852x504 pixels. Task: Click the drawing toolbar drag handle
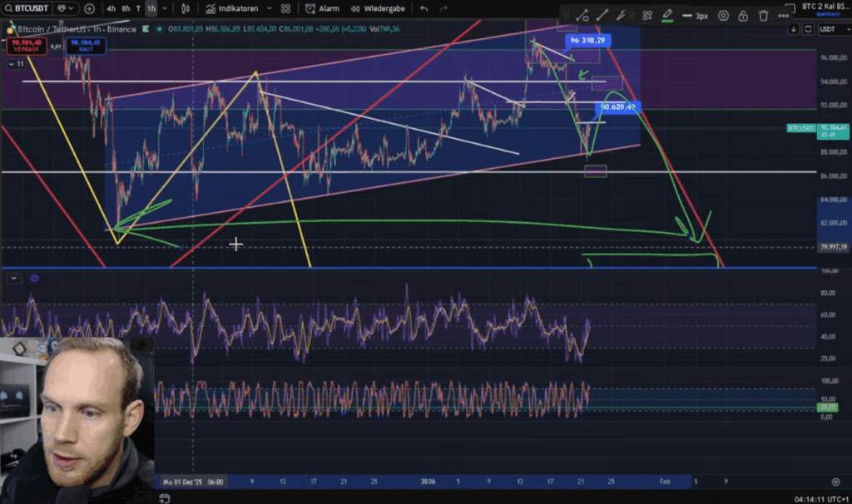(567, 16)
